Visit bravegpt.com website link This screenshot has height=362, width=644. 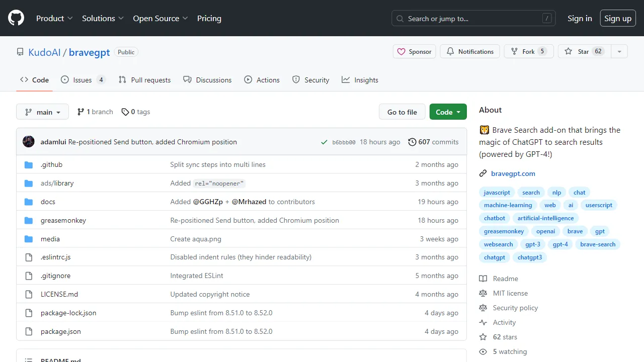pyautogui.click(x=513, y=173)
